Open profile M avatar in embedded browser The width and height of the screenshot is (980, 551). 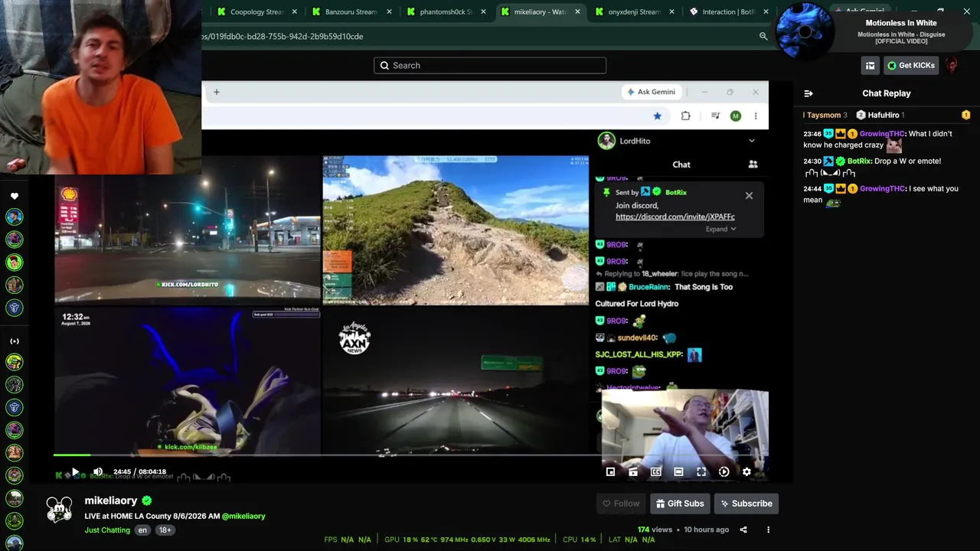click(x=736, y=116)
